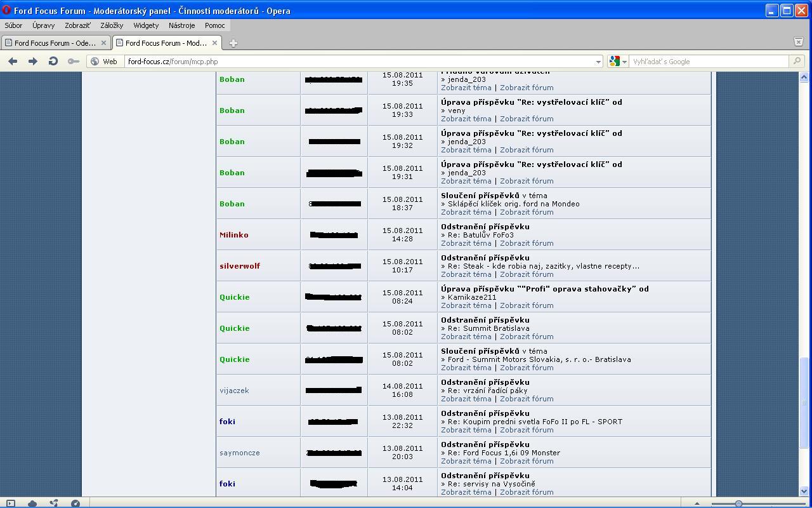Image resolution: width=812 pixels, height=508 pixels.
Task: Click in the Google search field
Action: tap(707, 62)
